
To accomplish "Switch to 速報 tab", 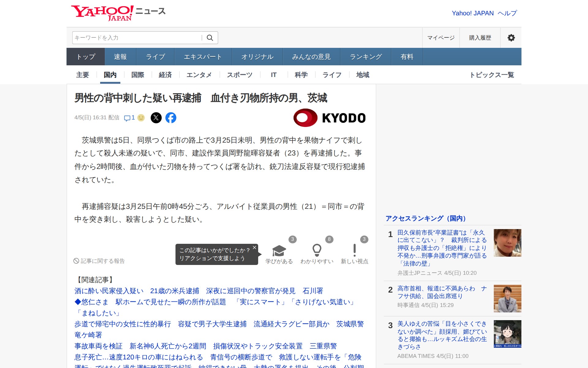I will (120, 57).
